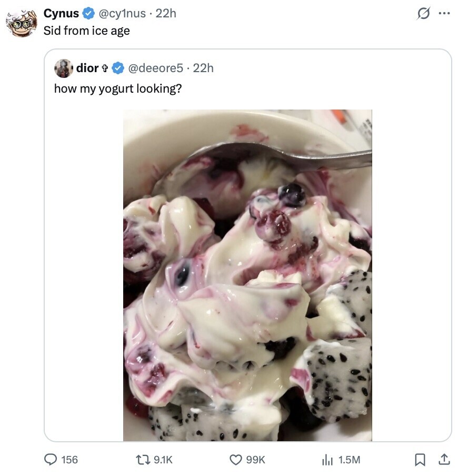Image resolution: width=458 pixels, height=476 pixels.
Task: Click the verified badge next to Cynus
Action: coord(88,14)
